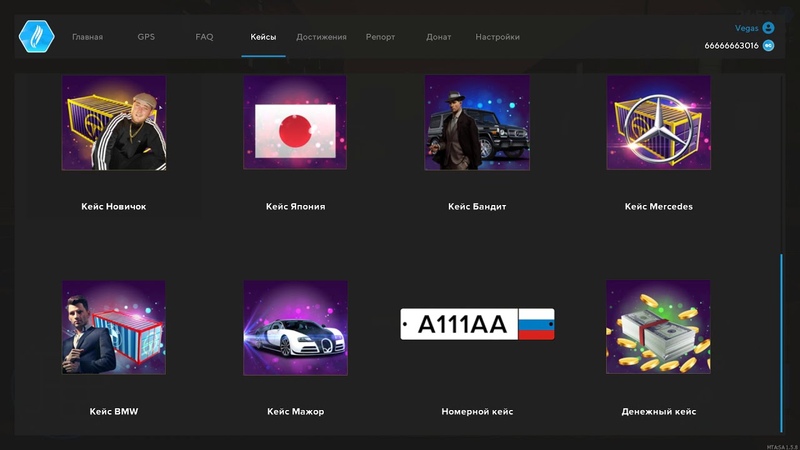
Task: Click the A111AA license plate image
Action: pyautogui.click(x=477, y=324)
